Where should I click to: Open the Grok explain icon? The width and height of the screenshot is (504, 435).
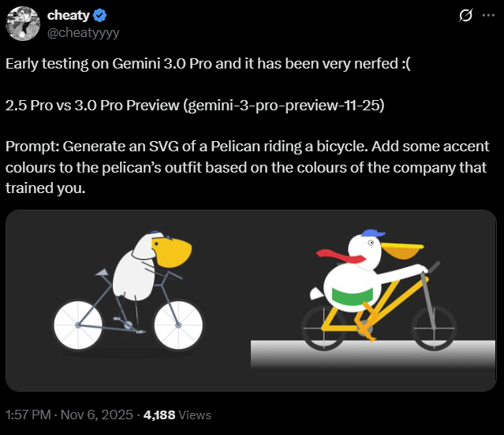[x=465, y=16]
